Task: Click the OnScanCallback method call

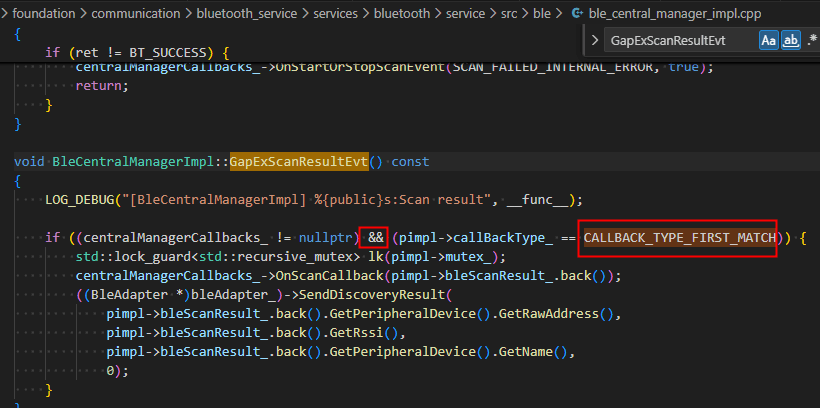Action: 330,276
